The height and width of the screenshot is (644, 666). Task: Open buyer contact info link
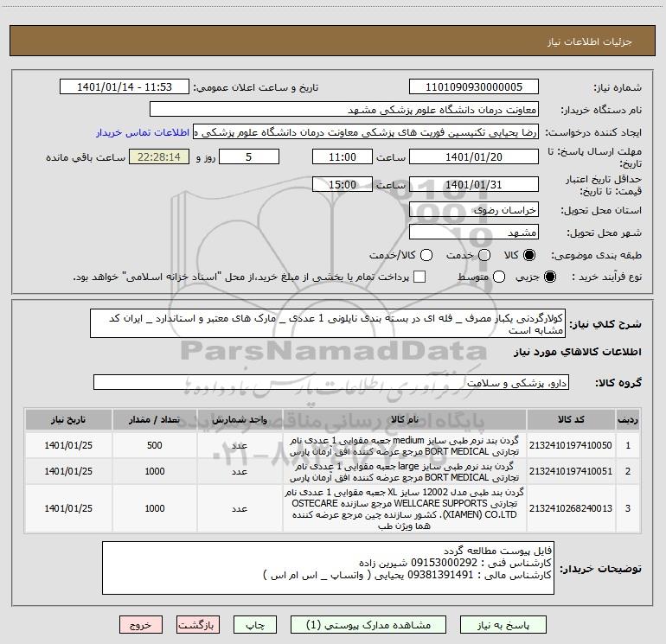pos(143,132)
